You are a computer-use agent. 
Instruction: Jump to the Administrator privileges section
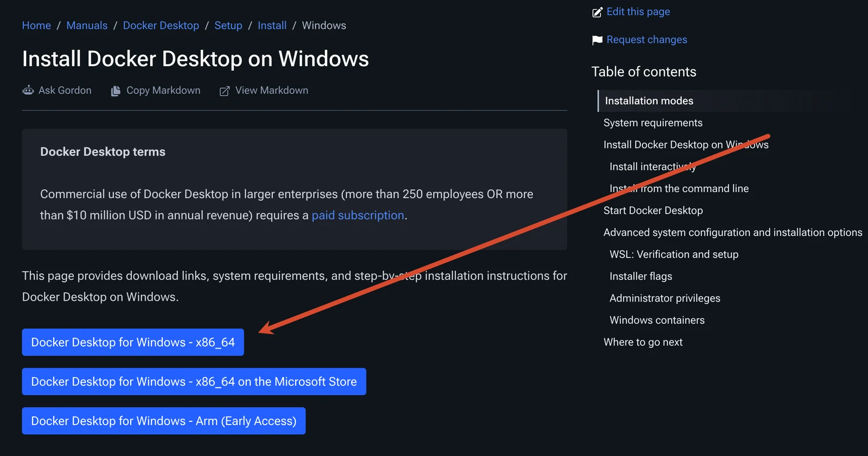pyautogui.click(x=665, y=298)
